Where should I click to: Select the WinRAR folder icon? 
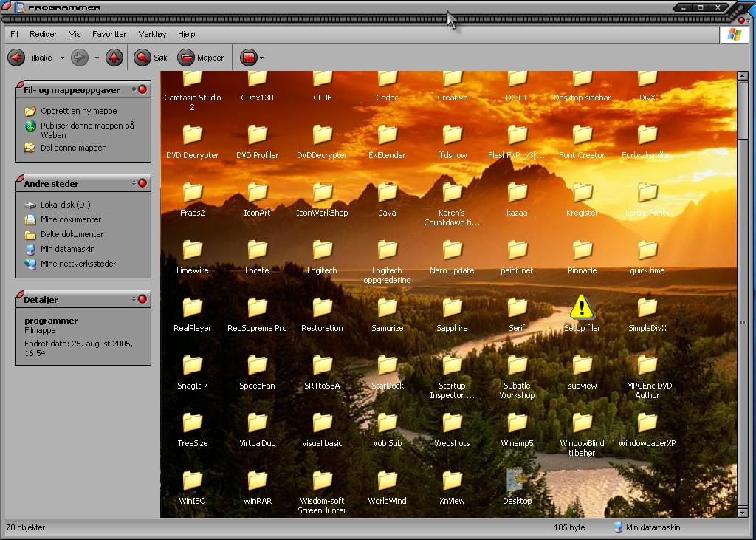(x=257, y=480)
